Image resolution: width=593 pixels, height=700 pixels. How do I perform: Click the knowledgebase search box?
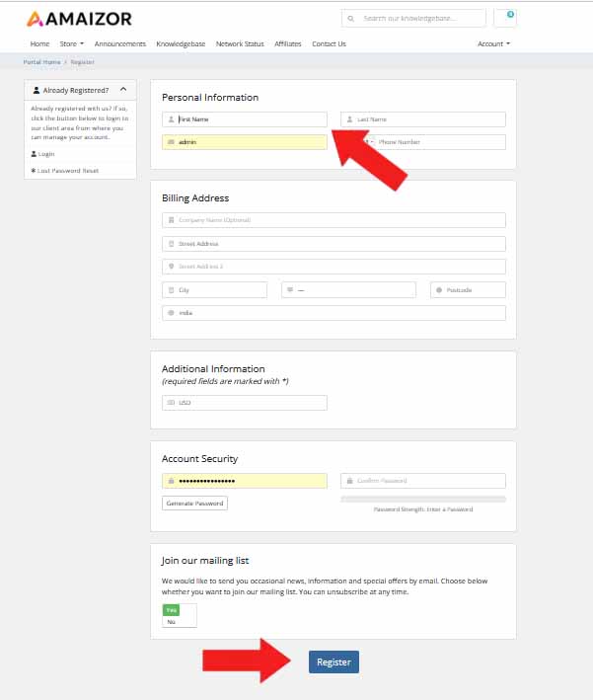[413, 19]
